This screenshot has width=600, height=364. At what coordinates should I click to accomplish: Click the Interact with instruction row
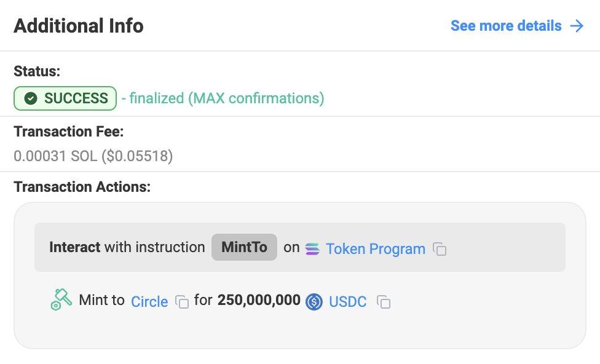tap(300, 247)
